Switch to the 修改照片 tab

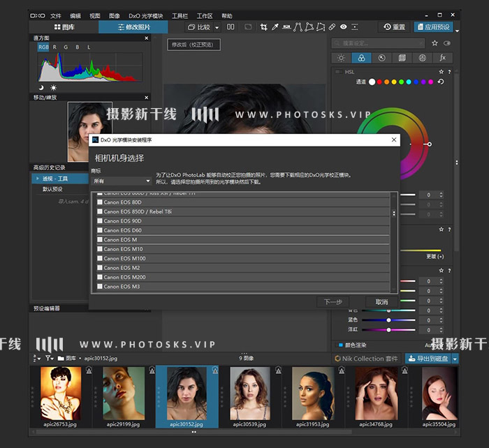click(x=133, y=27)
